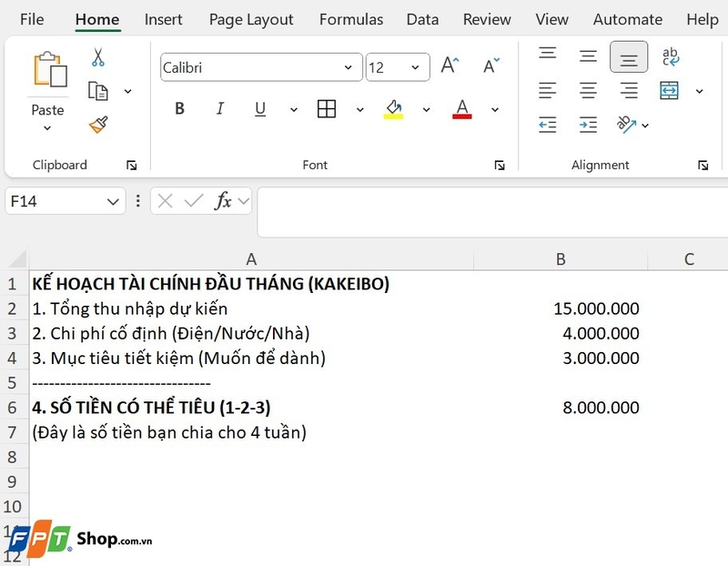The height and width of the screenshot is (566, 728).
Task: Open the font size 12 dropdown
Action: [415, 67]
